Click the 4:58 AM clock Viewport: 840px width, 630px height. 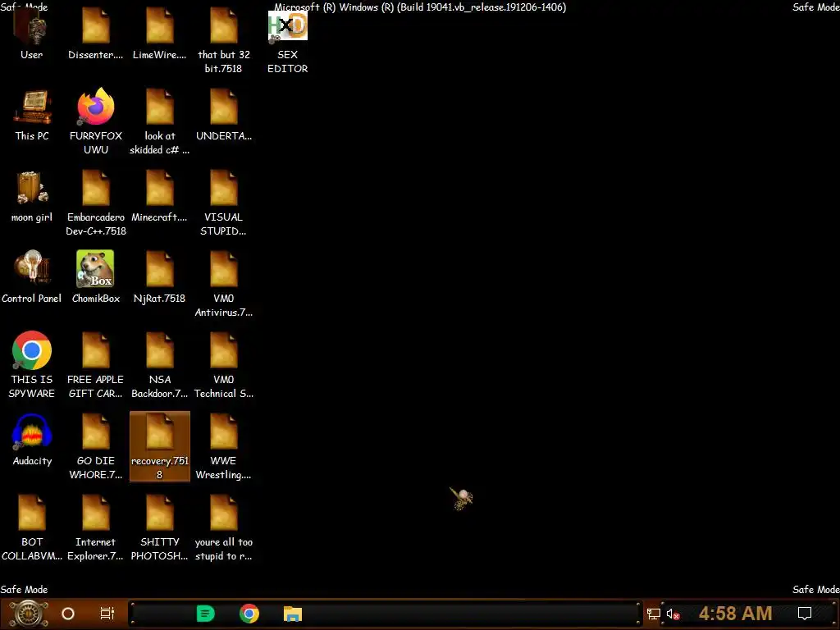(736, 614)
